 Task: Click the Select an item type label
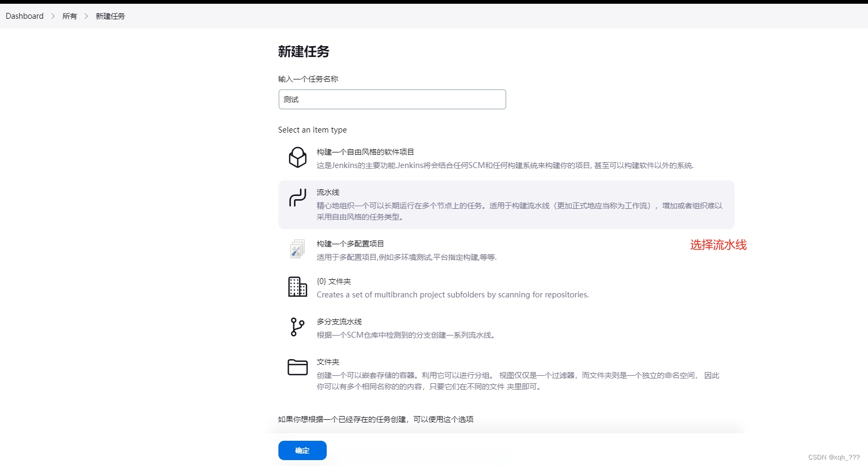312,130
